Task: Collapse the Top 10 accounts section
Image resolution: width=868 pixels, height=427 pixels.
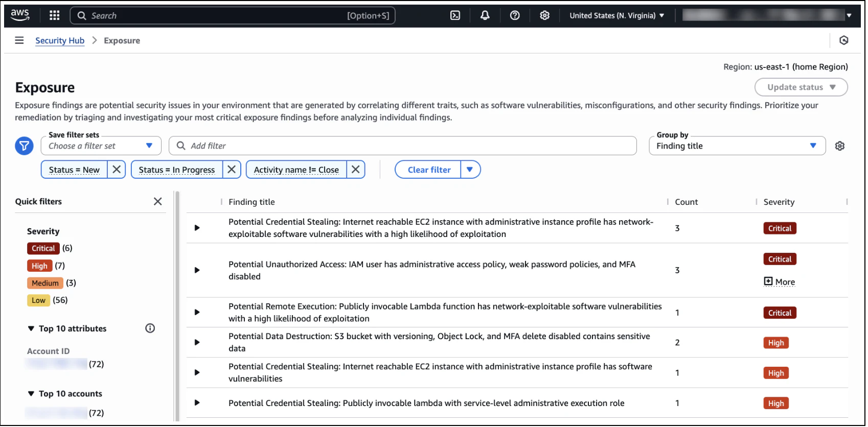Action: point(31,394)
